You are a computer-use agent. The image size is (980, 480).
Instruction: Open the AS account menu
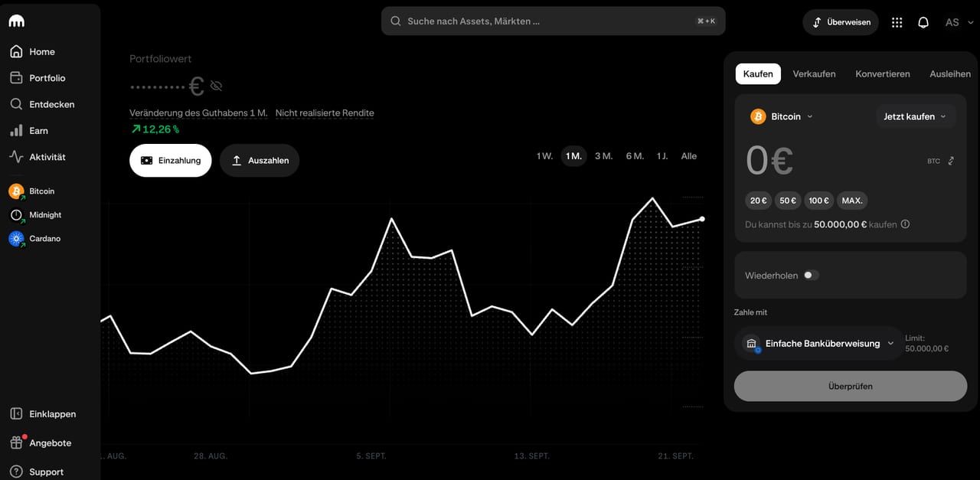tap(958, 22)
